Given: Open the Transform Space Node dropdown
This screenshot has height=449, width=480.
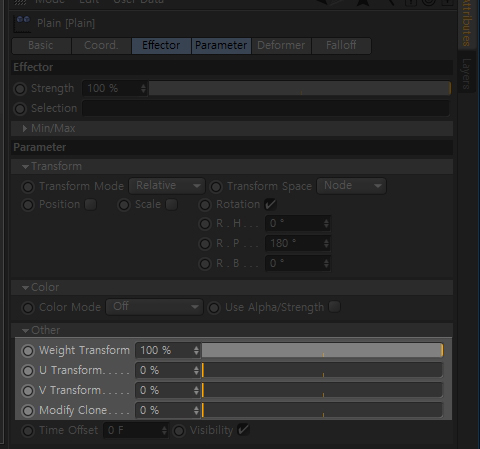Looking at the screenshot, I should click(x=351, y=186).
